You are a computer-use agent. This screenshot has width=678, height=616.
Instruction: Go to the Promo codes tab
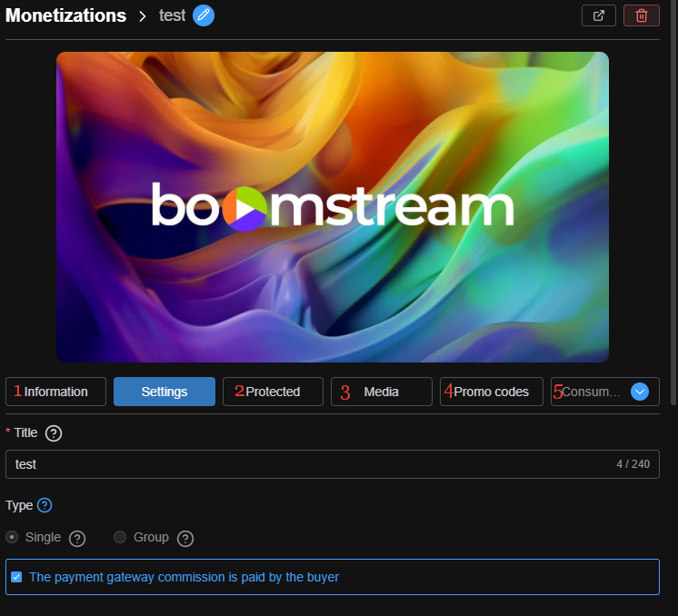pos(491,392)
